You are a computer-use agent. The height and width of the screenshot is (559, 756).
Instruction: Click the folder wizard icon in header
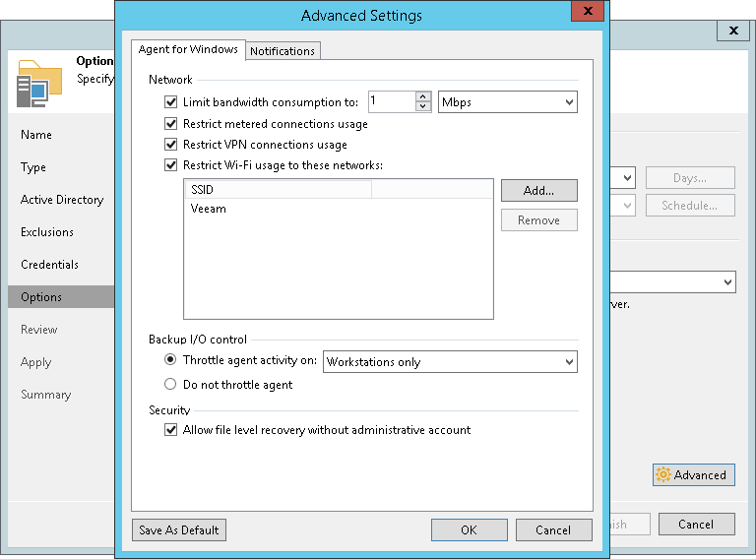39,84
